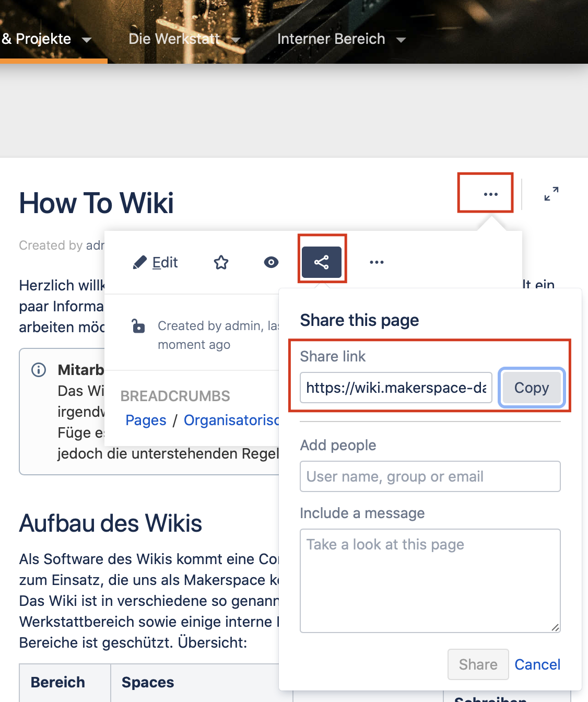Click the info icon in the notice panel

point(39,370)
